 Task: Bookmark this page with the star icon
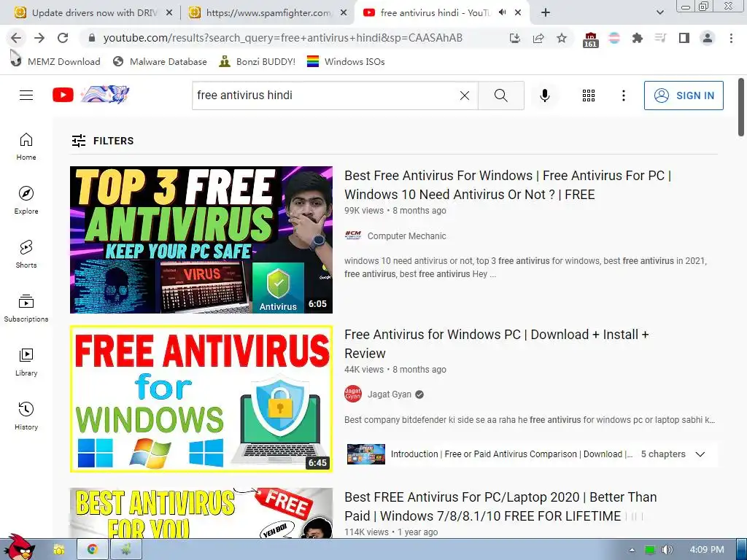coord(562,38)
